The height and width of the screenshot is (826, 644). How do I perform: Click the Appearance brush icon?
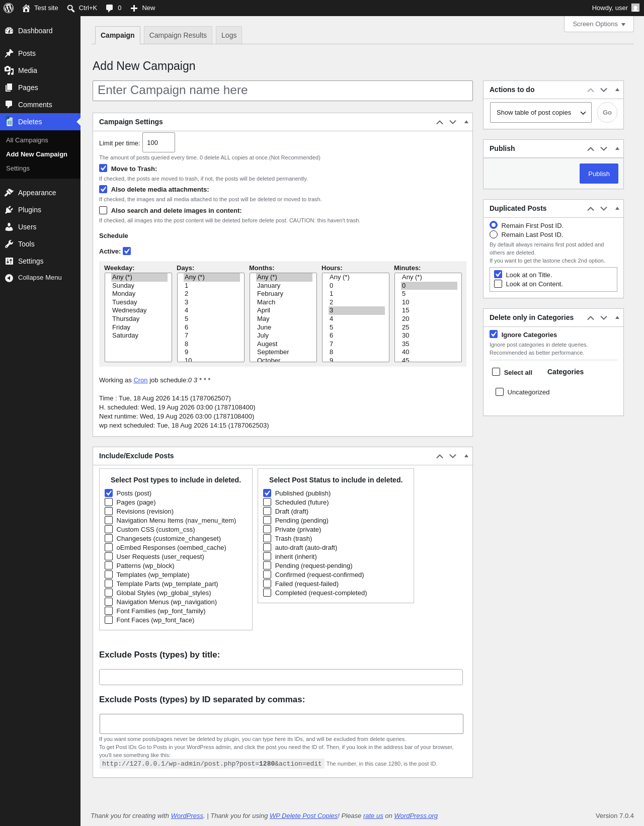9,193
